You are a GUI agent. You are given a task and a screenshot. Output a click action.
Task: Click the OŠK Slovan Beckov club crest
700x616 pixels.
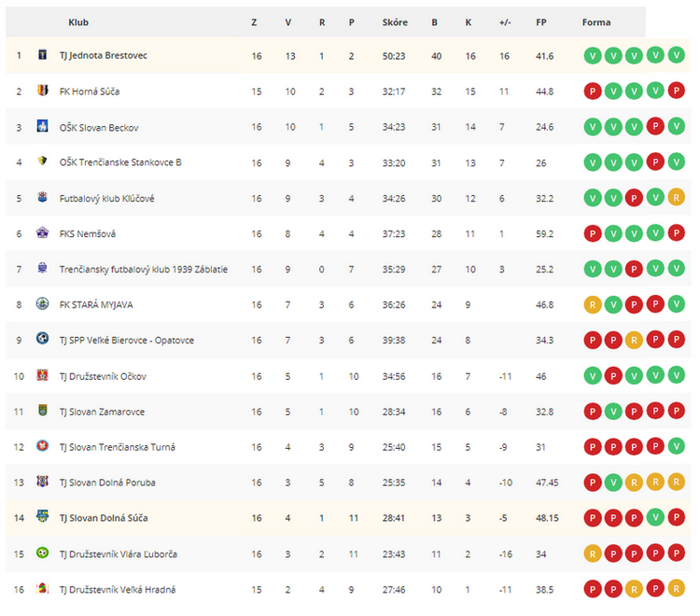(42, 126)
